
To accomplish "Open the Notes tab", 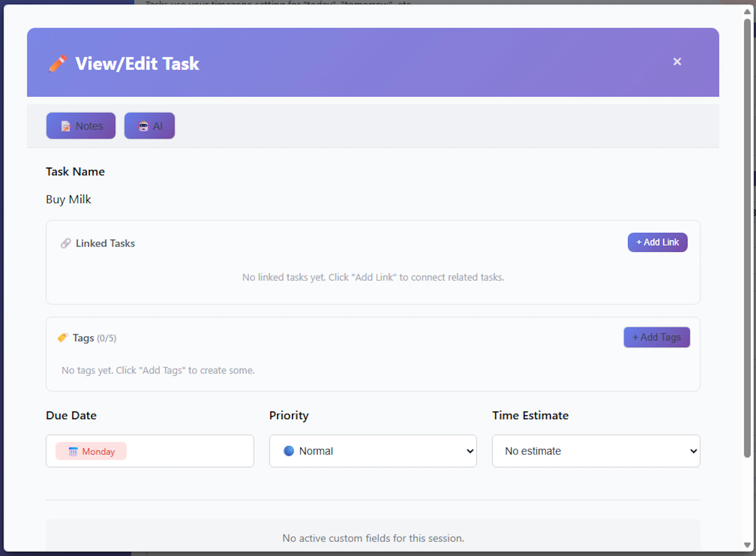I will 81,126.
